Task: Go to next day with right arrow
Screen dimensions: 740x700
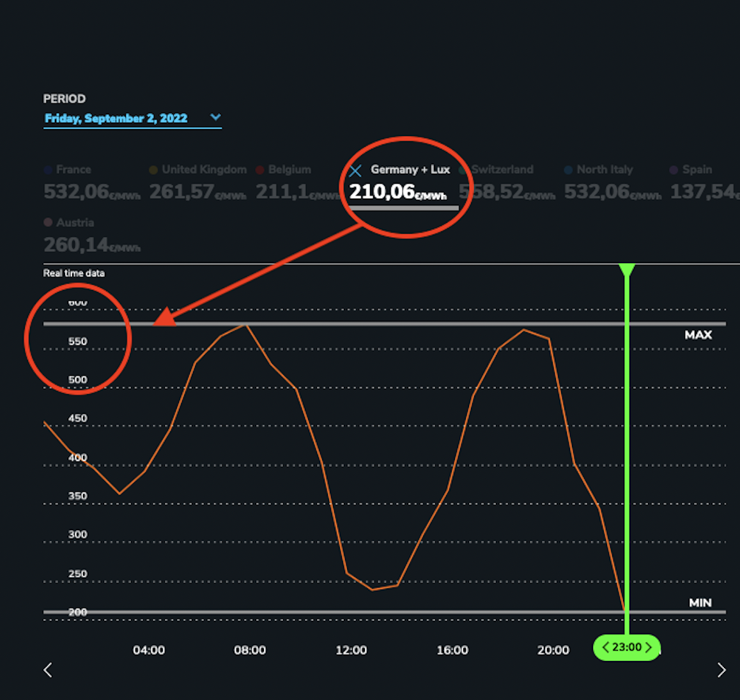Action: pos(721,669)
